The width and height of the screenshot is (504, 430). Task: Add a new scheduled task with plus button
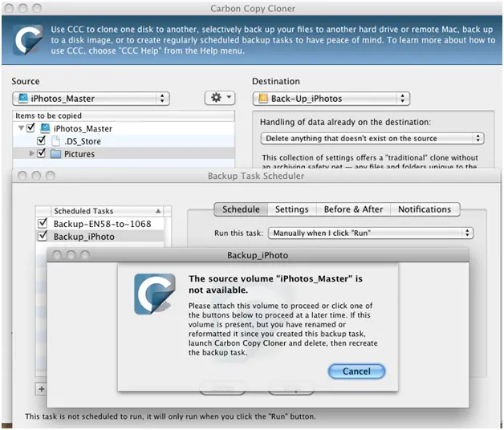tap(41, 389)
